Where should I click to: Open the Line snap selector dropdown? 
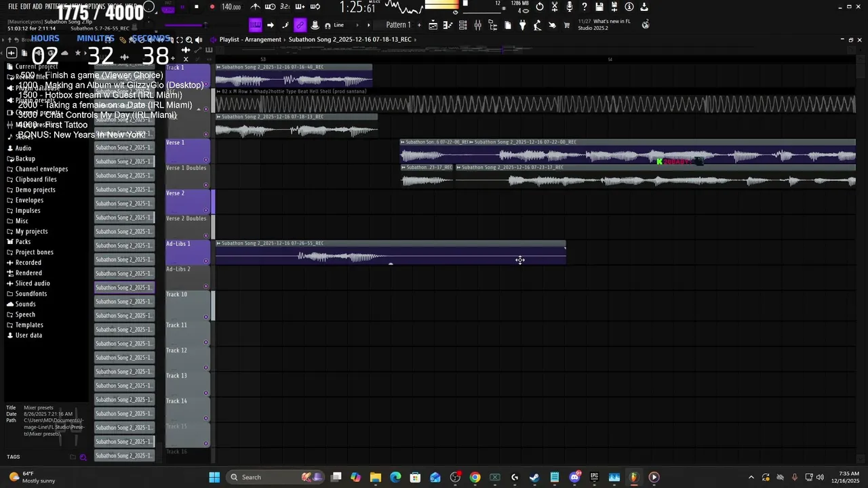coord(342,25)
